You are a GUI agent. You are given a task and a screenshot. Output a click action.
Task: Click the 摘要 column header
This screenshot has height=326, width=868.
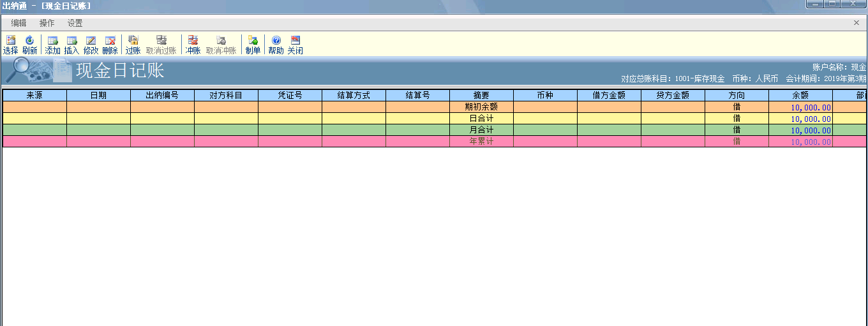click(481, 95)
